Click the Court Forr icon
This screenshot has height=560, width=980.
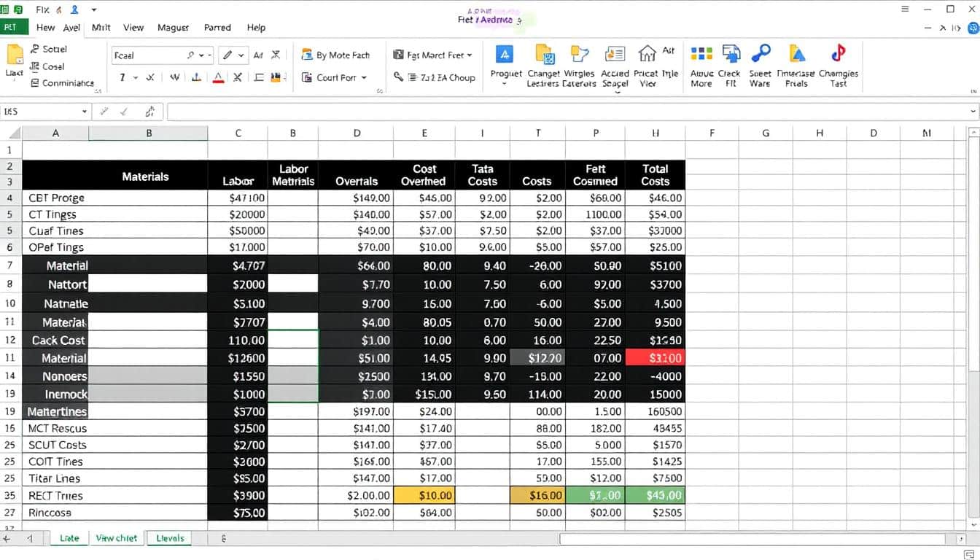[x=307, y=77]
